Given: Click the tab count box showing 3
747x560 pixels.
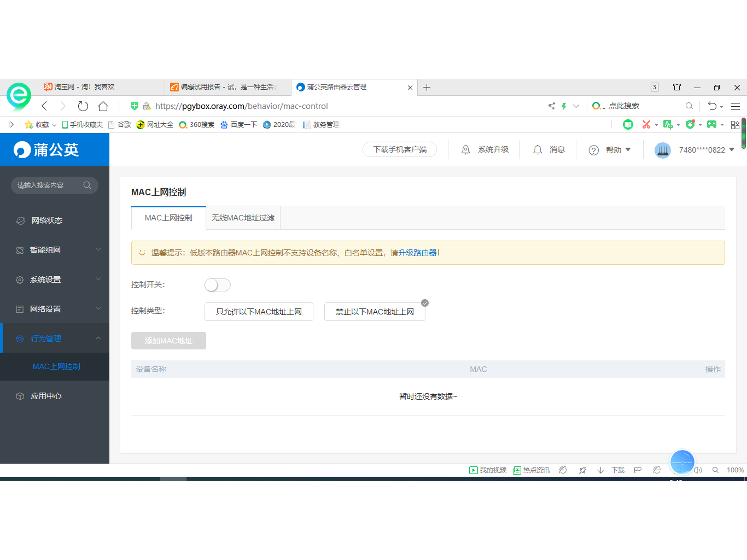Looking at the screenshot, I should [655, 87].
